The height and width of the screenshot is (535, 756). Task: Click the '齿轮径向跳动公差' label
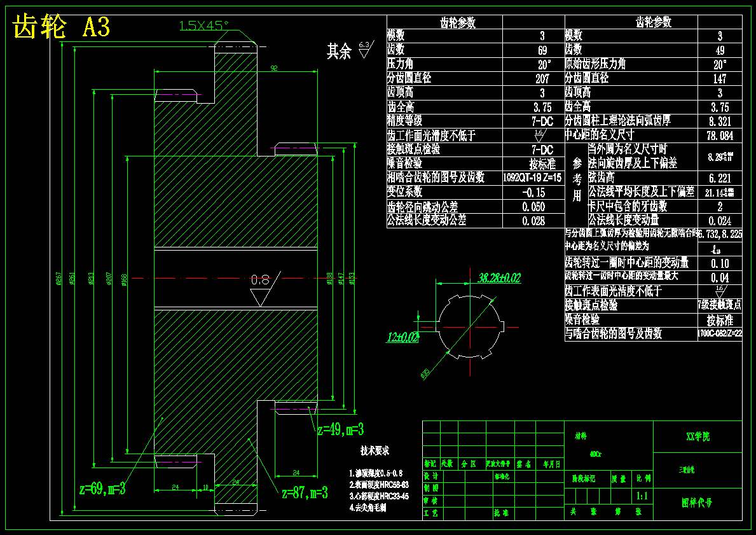coord(422,207)
